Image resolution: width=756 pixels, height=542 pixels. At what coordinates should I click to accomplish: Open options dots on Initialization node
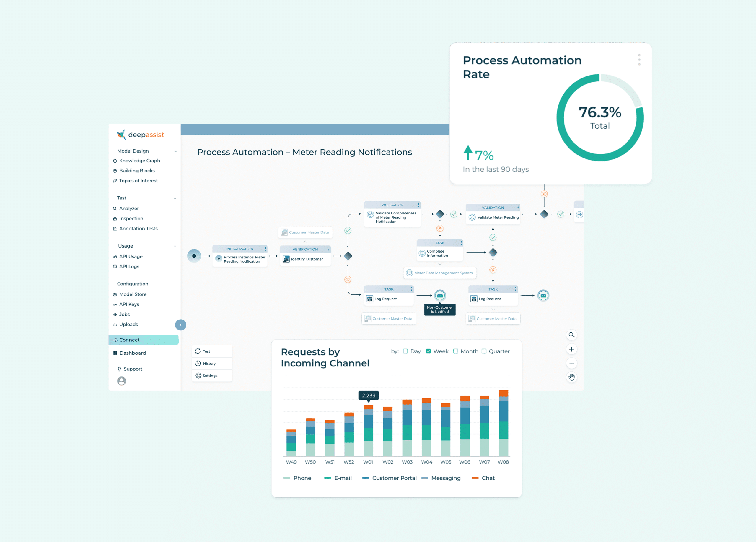pos(265,249)
